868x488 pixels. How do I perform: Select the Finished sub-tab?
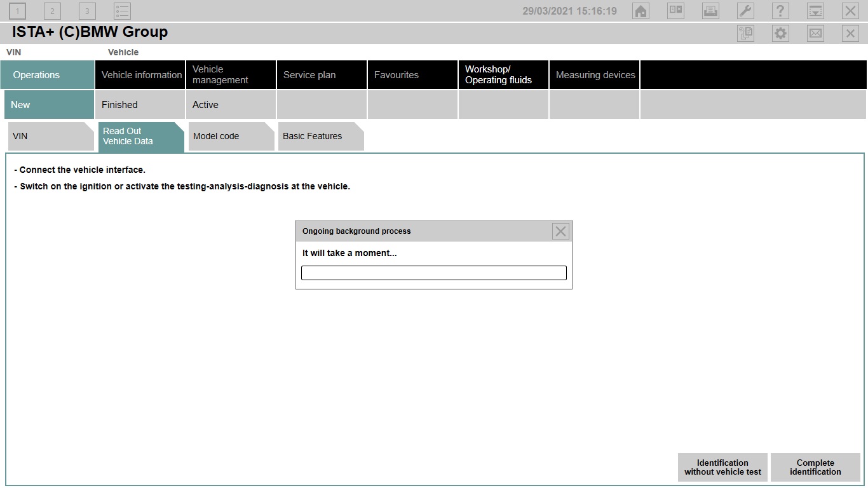pos(140,104)
